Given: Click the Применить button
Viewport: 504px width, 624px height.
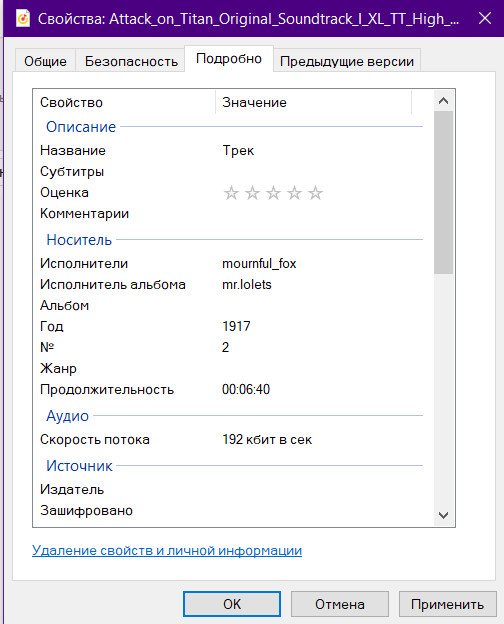Looking at the screenshot, I should [447, 604].
